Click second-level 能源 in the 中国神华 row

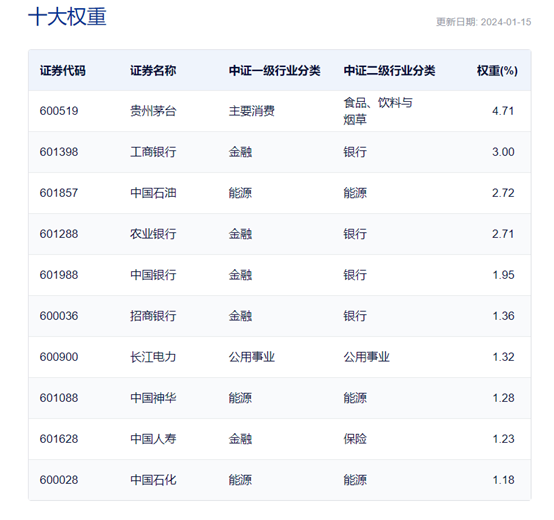click(x=355, y=398)
